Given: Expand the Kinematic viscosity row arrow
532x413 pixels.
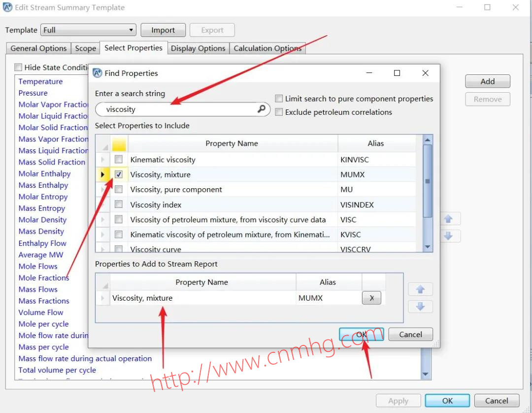Looking at the screenshot, I should click(102, 159).
